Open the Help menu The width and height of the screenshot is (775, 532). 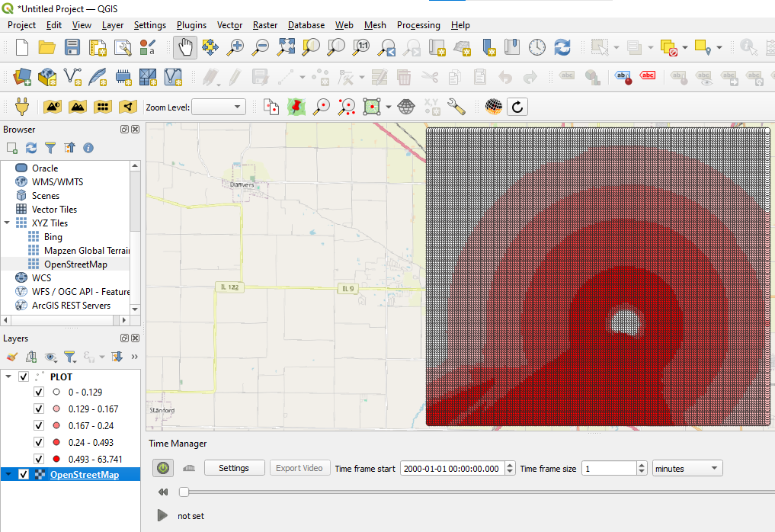(460, 25)
